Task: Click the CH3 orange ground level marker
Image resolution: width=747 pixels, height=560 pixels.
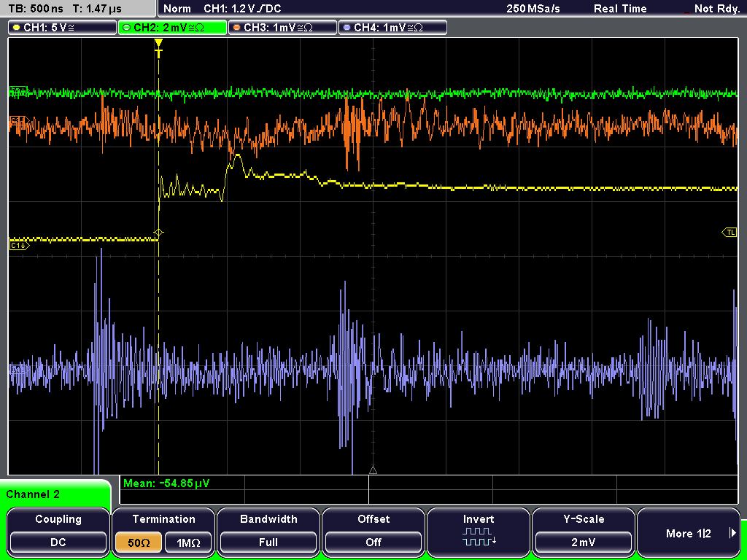Action: 19,122
